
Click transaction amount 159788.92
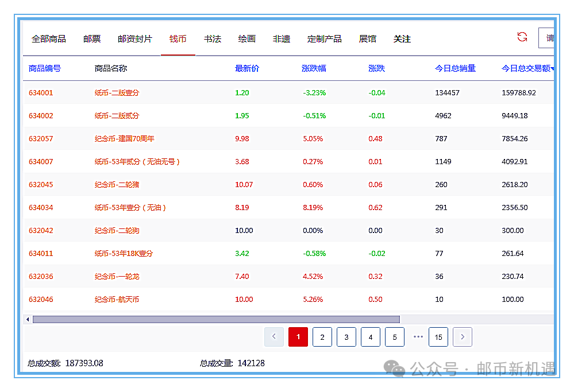pos(519,93)
